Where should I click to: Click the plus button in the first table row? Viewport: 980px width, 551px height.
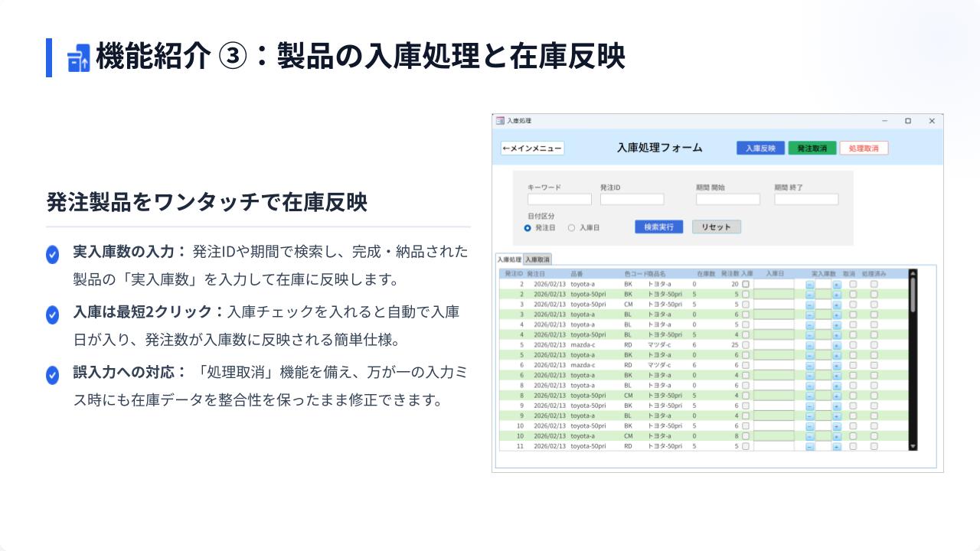837,284
